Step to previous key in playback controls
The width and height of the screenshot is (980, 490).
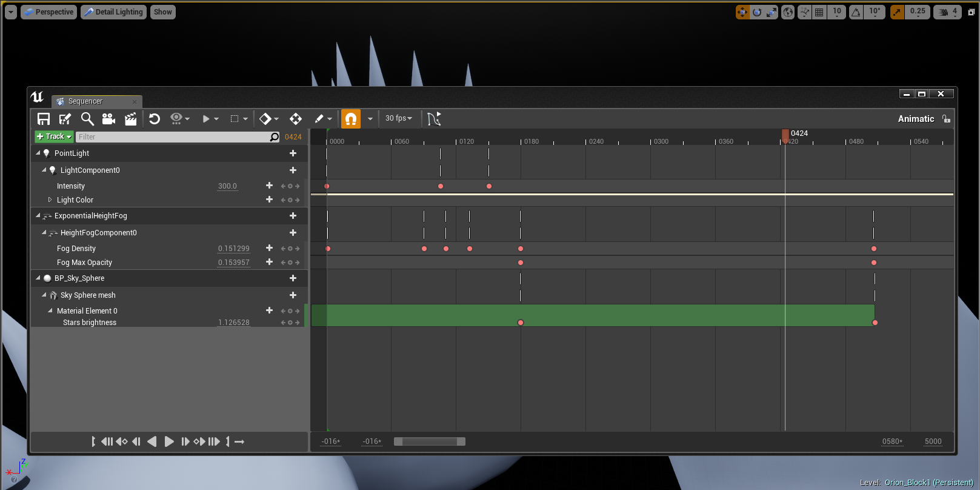coord(122,441)
